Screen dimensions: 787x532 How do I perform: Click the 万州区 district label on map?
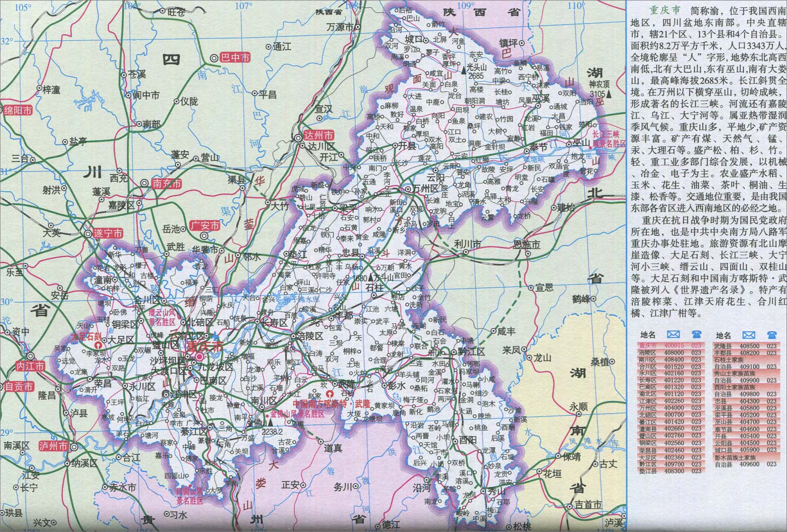426,189
